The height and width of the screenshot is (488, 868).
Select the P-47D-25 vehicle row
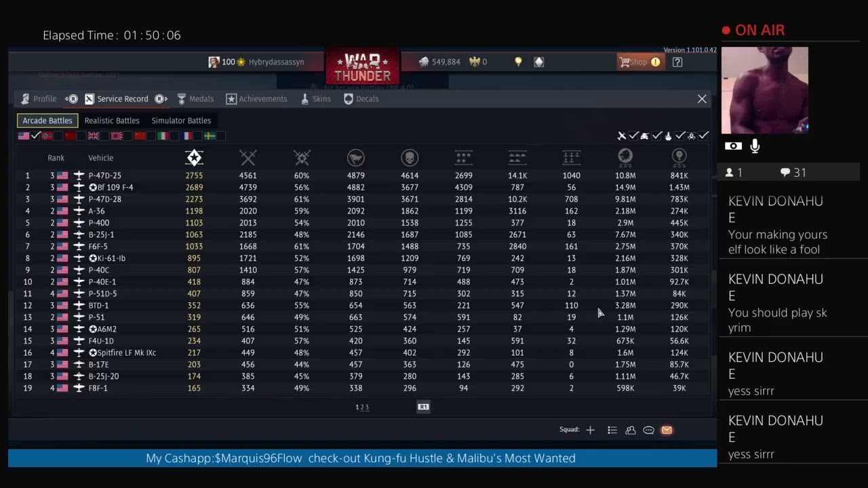click(361, 176)
